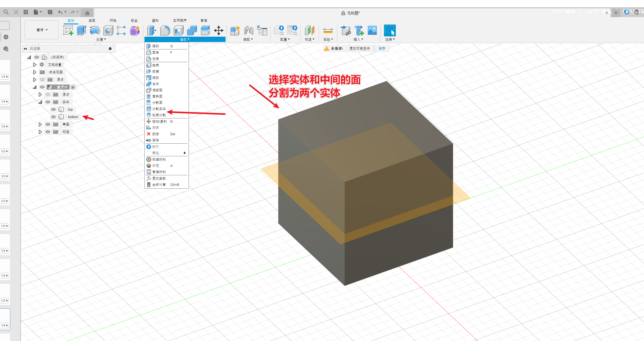Switch to the 曲面 tab

coord(92,21)
